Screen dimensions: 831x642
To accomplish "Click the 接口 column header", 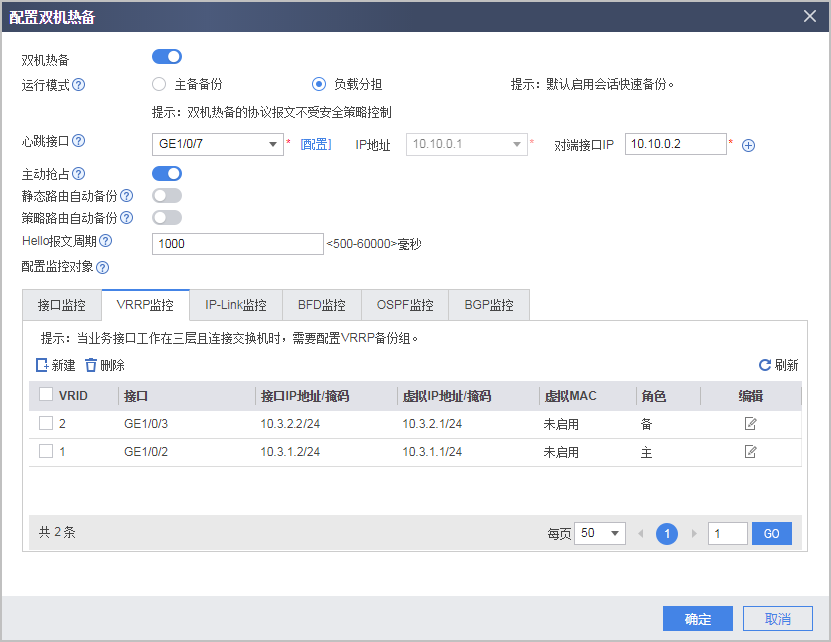I will pos(136,396).
